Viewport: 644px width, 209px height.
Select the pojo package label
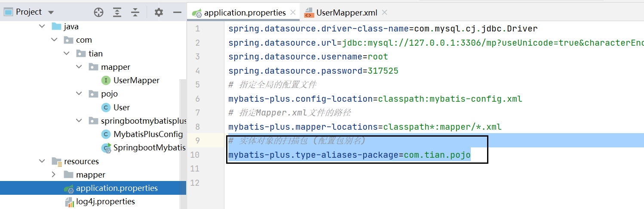[x=109, y=94]
